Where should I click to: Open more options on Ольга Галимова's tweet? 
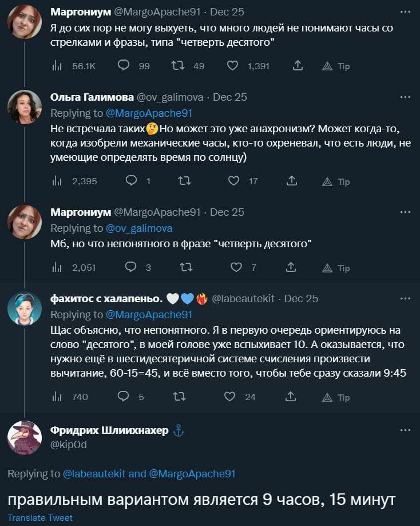tap(405, 97)
